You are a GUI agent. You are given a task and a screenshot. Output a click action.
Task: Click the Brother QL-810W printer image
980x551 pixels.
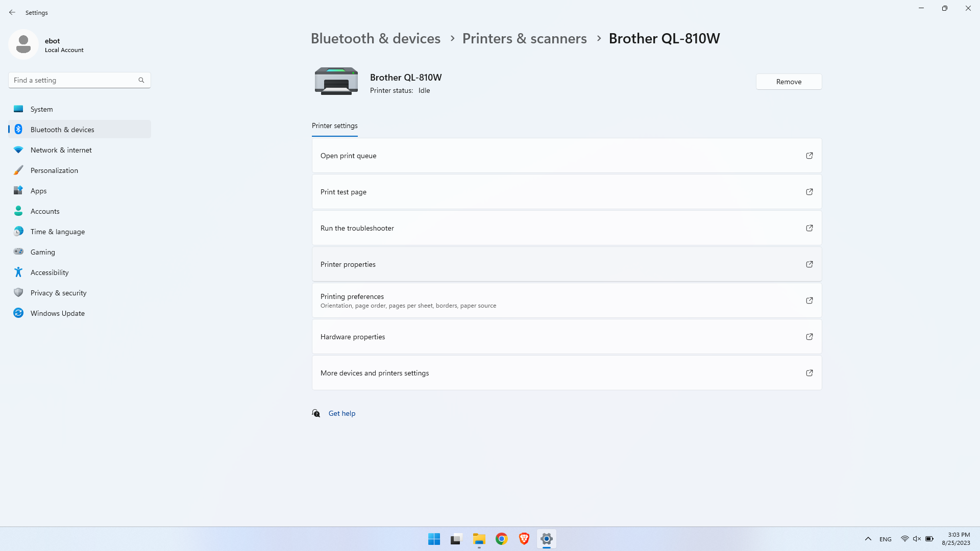tap(336, 81)
